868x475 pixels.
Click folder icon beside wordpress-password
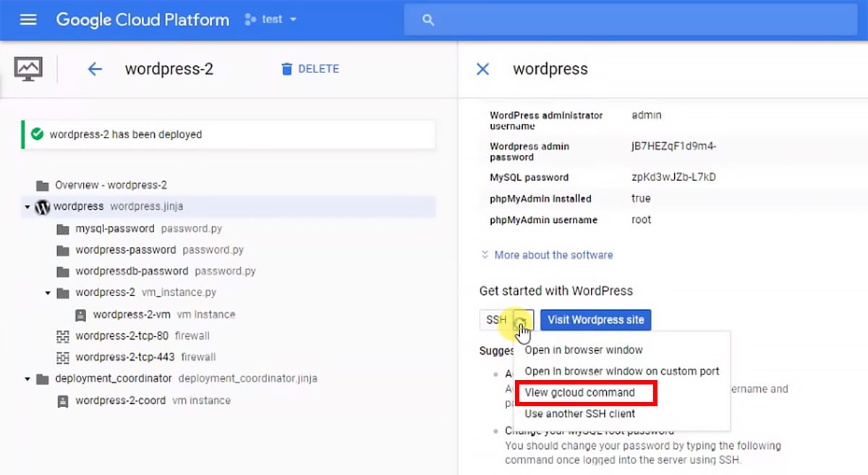(x=63, y=250)
